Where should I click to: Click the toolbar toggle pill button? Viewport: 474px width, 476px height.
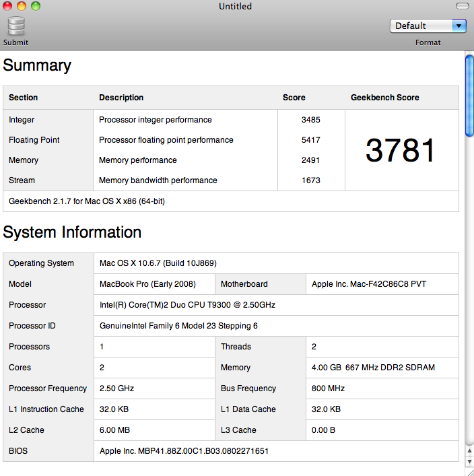pyautogui.click(x=462, y=6)
